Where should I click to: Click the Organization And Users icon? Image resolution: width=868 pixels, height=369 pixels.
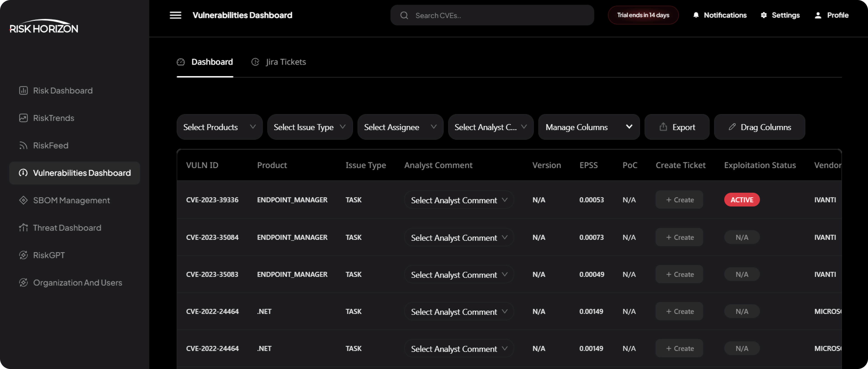pos(23,283)
